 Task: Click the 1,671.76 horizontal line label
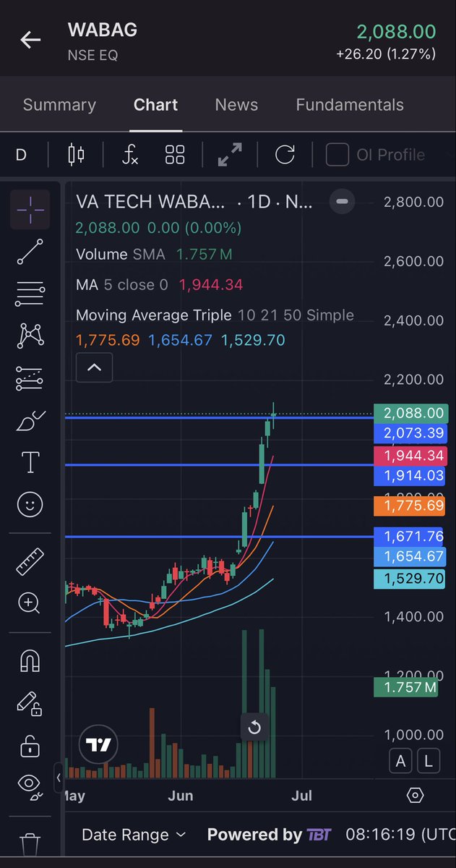click(x=410, y=536)
